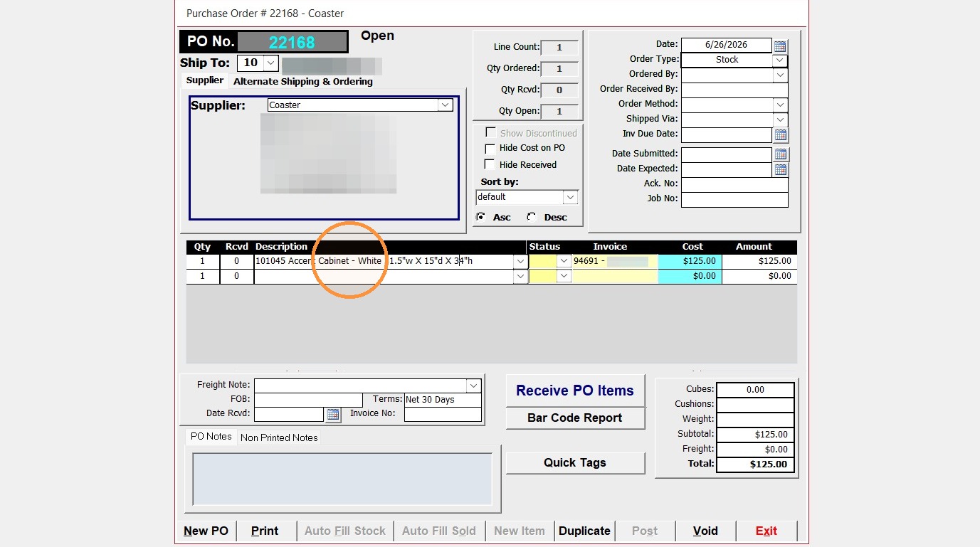Select the PO Notes tab
Screen dimensions: 980x547
point(211,437)
